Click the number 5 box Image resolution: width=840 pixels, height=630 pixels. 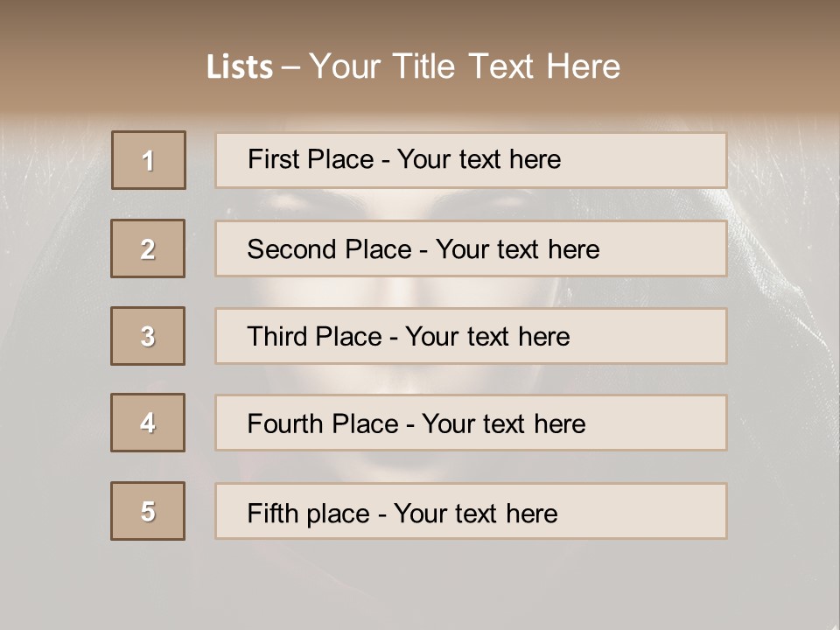[x=148, y=511]
